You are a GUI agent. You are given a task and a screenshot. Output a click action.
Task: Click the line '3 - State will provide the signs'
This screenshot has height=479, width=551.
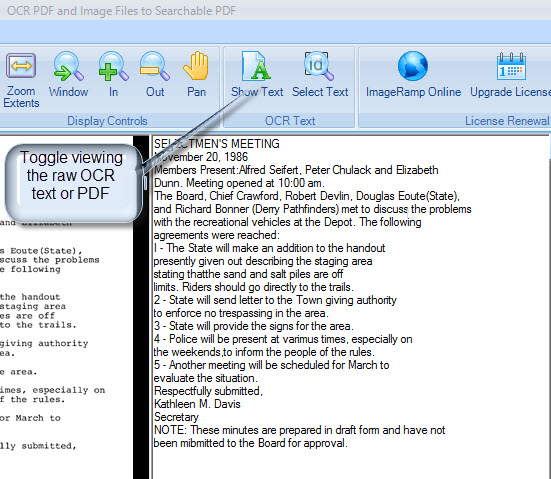pos(253,326)
